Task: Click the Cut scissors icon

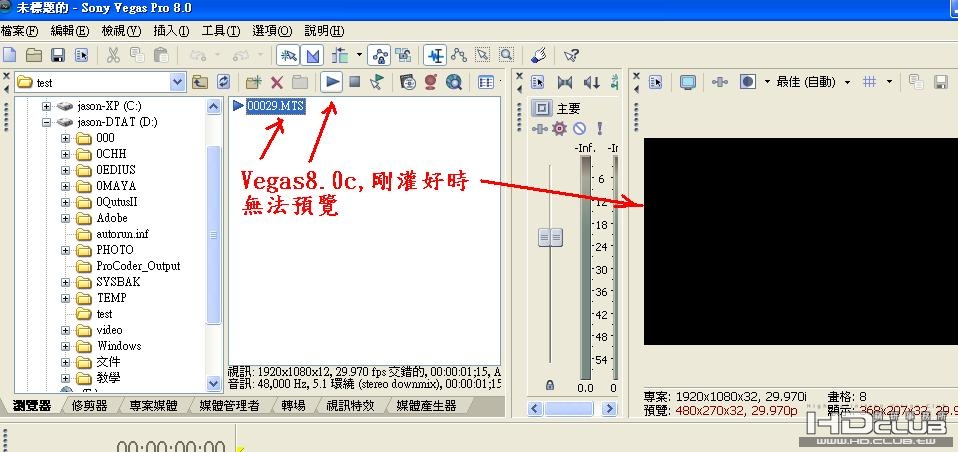Action: click(x=113, y=55)
